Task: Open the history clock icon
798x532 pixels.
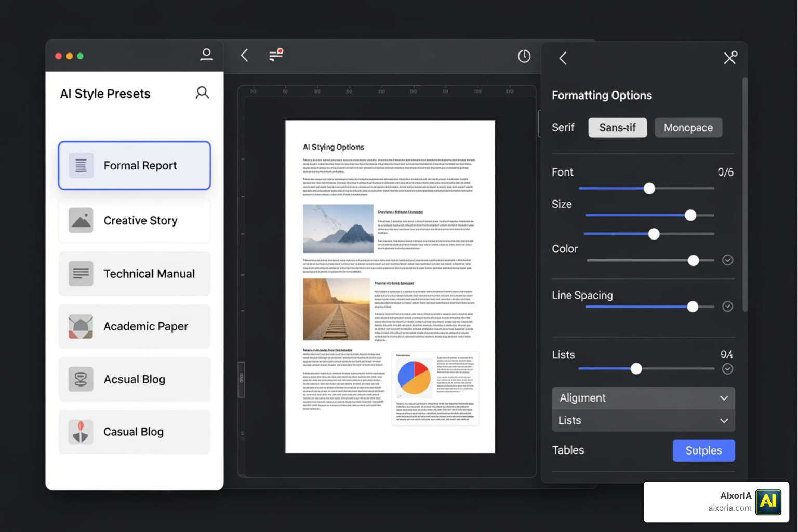Action: [x=524, y=56]
